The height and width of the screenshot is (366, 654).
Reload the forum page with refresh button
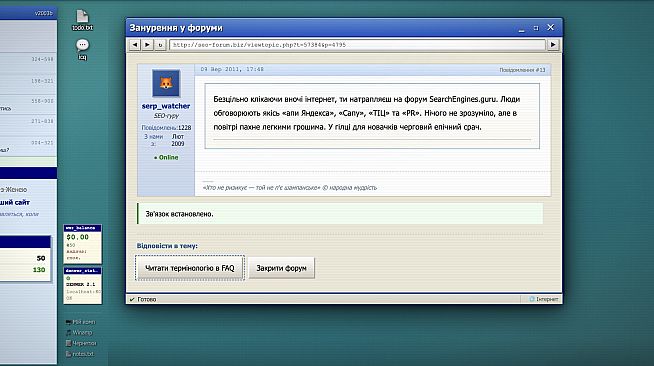pos(160,45)
